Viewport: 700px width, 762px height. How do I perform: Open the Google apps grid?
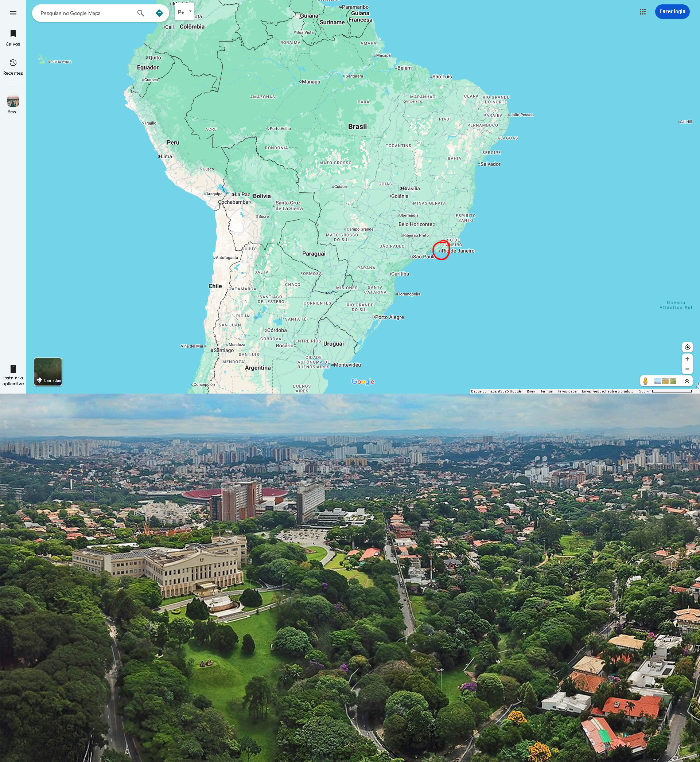point(642,12)
